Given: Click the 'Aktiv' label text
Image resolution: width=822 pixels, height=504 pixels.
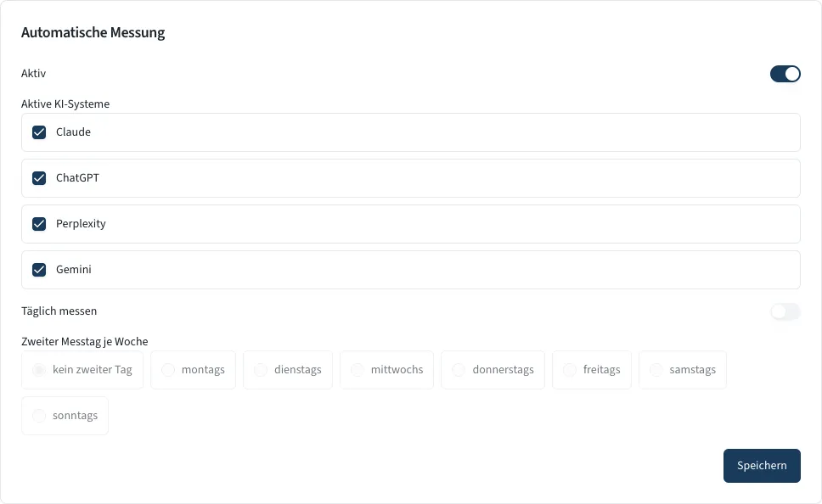Looking at the screenshot, I should tap(34, 73).
